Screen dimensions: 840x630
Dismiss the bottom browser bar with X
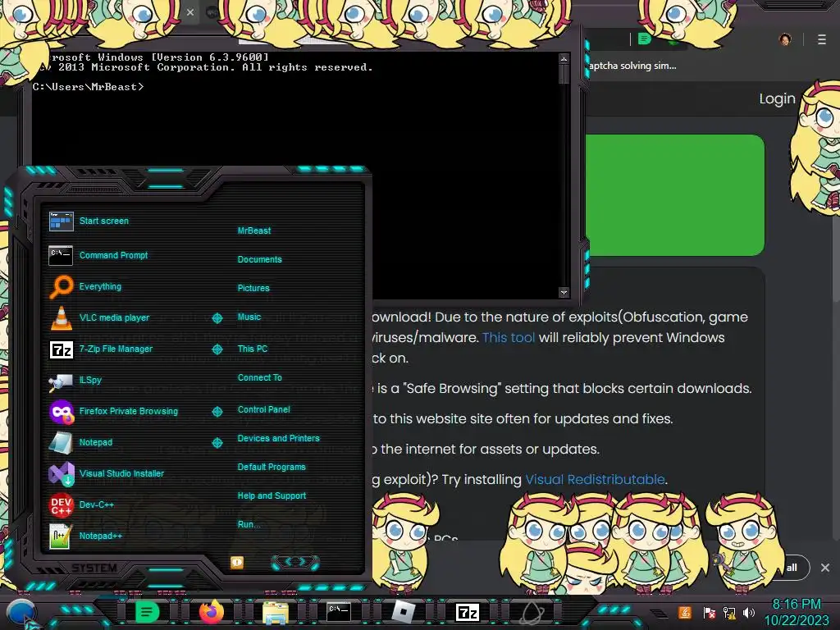(x=825, y=568)
